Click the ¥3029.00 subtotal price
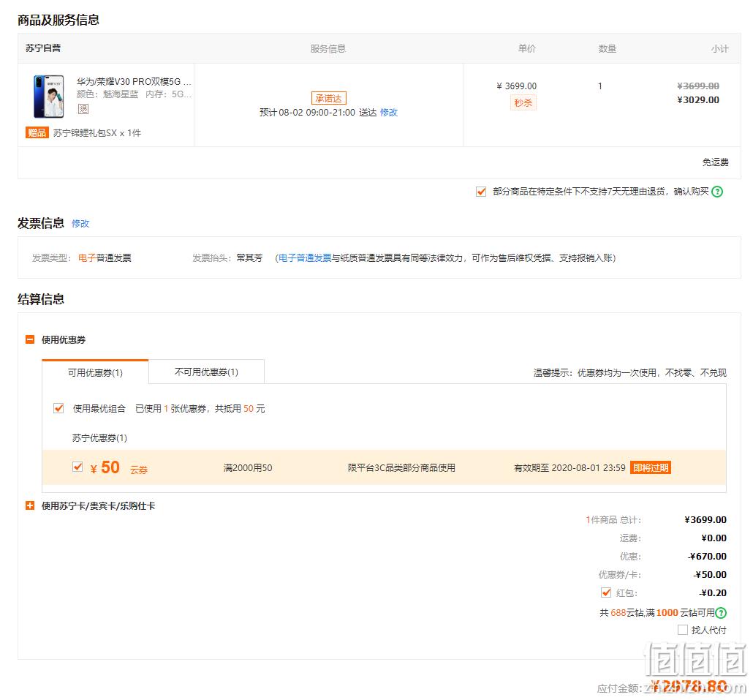753x700 pixels. [x=697, y=100]
